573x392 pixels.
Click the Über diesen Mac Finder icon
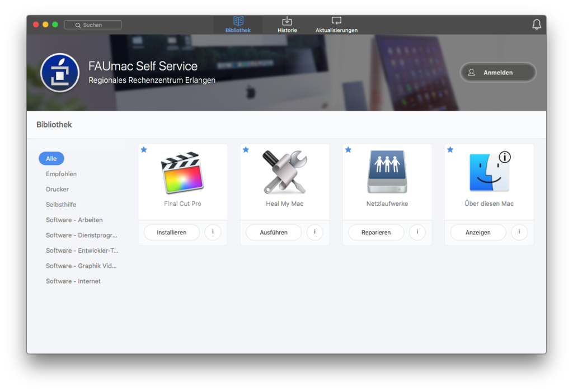489,172
